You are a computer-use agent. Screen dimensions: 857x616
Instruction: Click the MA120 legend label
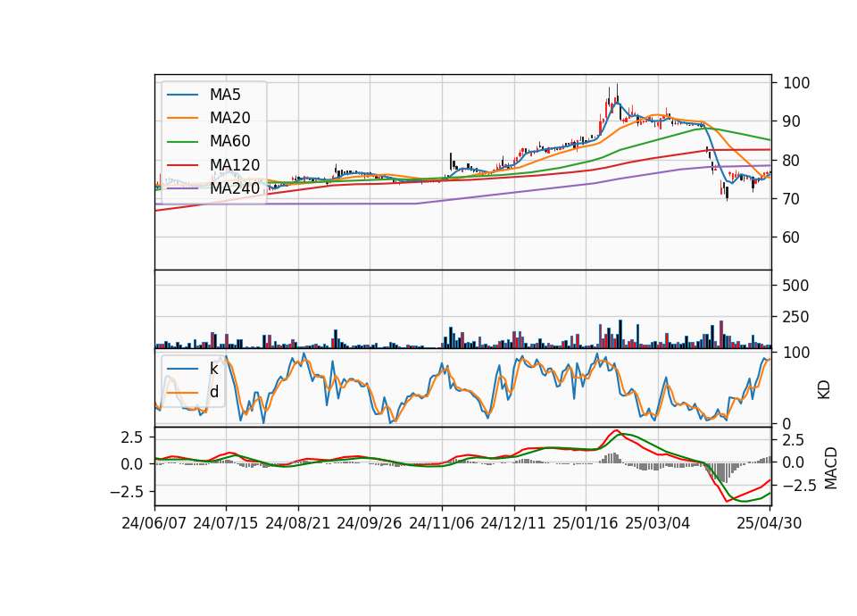(x=235, y=165)
